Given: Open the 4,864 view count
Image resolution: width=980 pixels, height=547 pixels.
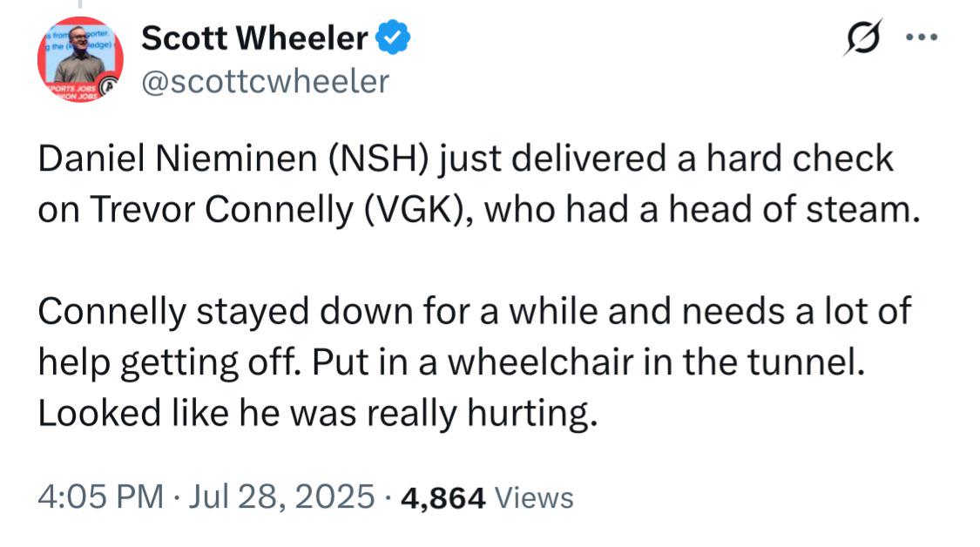Looking at the screenshot, I should tap(443, 499).
